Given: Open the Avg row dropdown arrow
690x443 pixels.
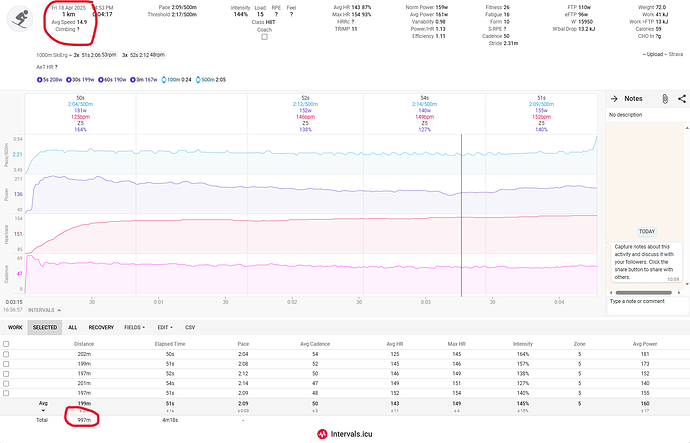Looking at the screenshot, I should tap(43, 410).
